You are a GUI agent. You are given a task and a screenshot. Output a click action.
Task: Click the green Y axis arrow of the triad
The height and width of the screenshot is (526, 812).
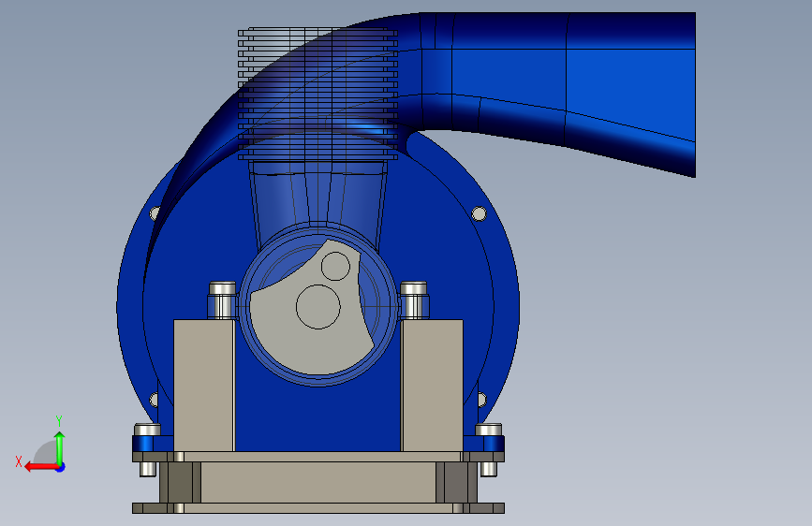[x=60, y=447]
